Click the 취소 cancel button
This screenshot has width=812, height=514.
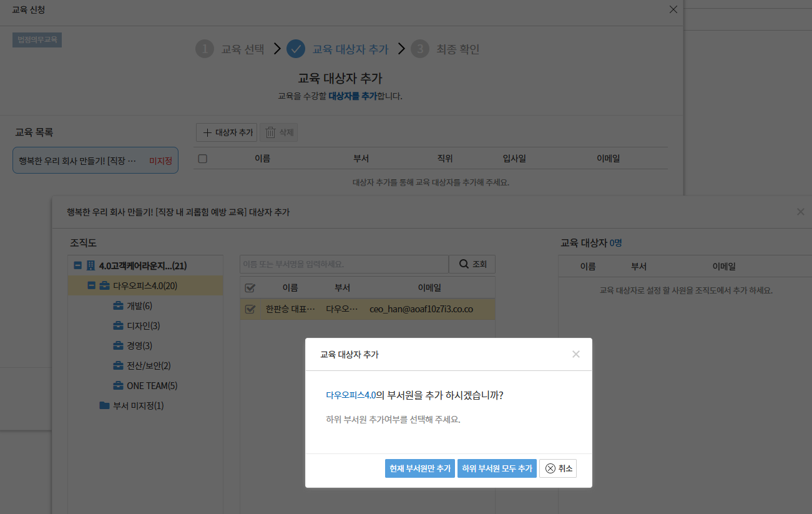pyautogui.click(x=557, y=468)
